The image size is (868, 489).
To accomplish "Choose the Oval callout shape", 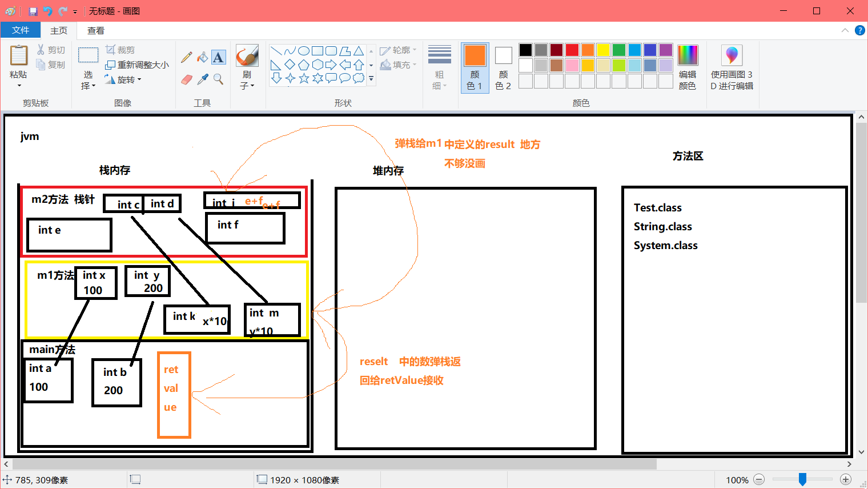I will [x=345, y=78].
